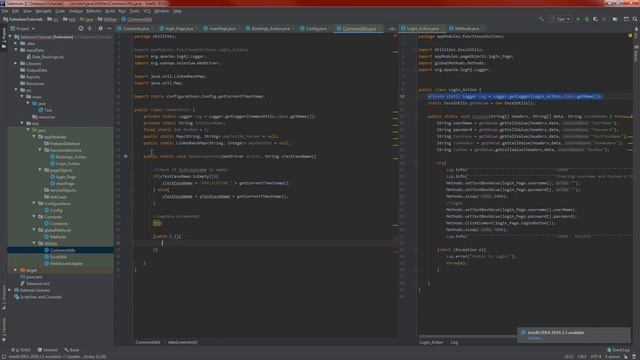Viewport: 640px width, 360px height.
Task: Open the Code menu
Action: click(60, 11)
